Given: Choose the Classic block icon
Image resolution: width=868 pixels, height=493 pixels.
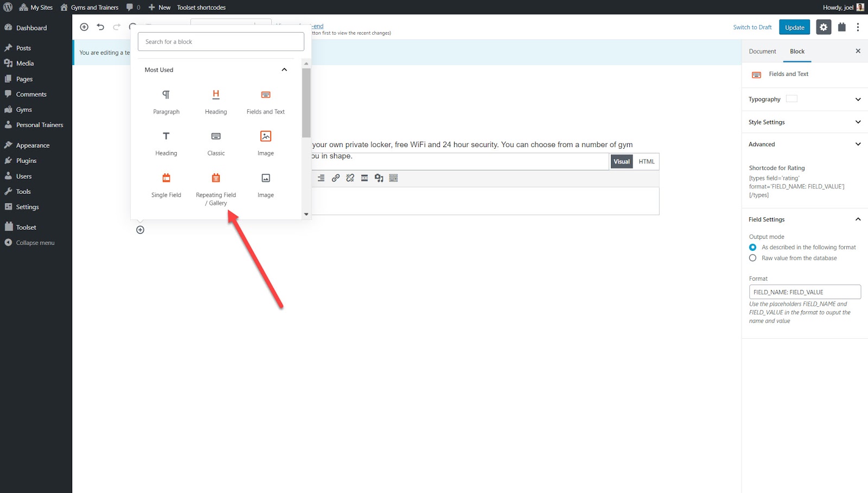Looking at the screenshot, I should pyautogui.click(x=216, y=136).
